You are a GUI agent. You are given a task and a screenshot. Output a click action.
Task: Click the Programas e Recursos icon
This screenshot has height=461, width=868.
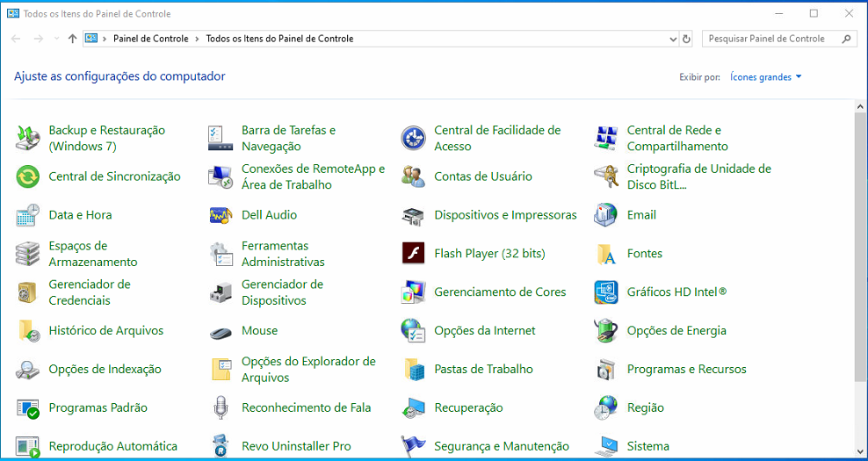(605, 369)
